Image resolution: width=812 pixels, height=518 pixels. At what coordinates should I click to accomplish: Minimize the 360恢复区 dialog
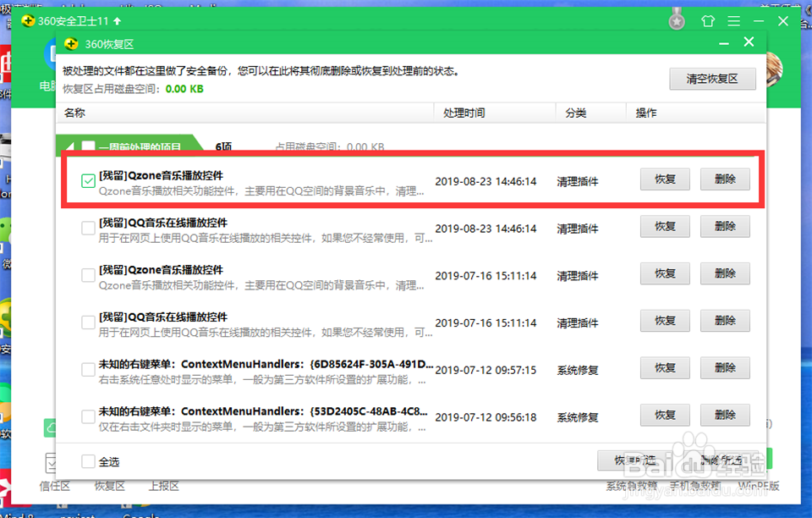[724, 43]
